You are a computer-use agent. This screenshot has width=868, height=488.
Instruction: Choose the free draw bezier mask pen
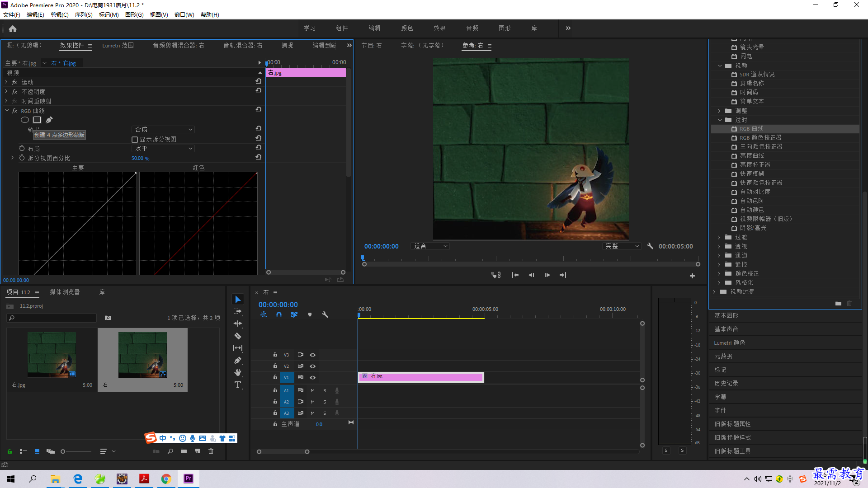click(x=49, y=120)
